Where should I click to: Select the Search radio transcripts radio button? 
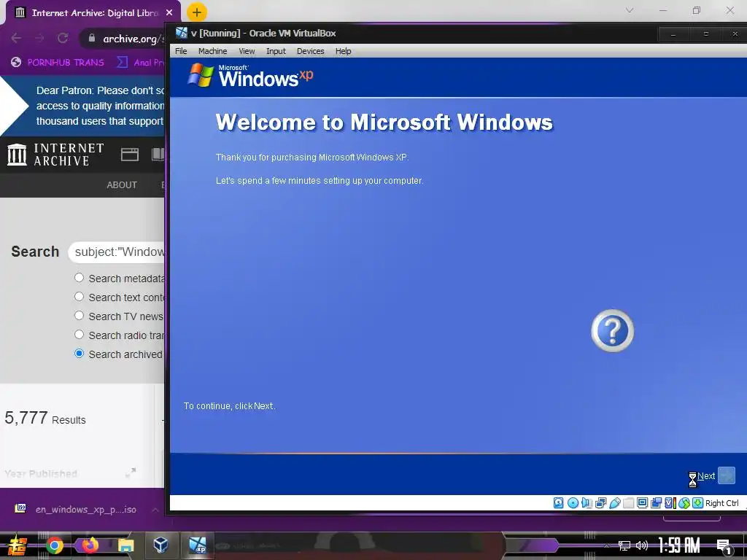coord(79,335)
